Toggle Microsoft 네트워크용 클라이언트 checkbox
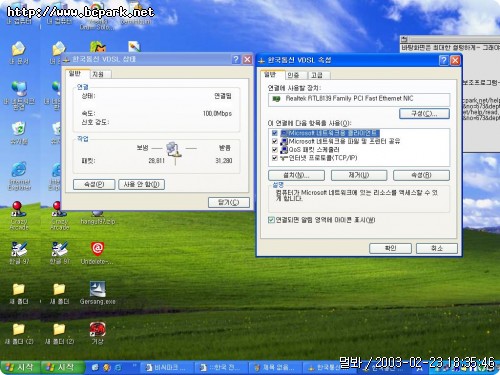Screen dimensions: 500x375 [x=275, y=133]
